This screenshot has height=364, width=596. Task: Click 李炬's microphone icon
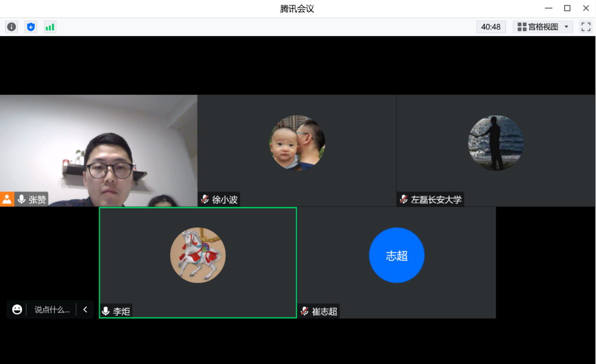pyautogui.click(x=106, y=311)
